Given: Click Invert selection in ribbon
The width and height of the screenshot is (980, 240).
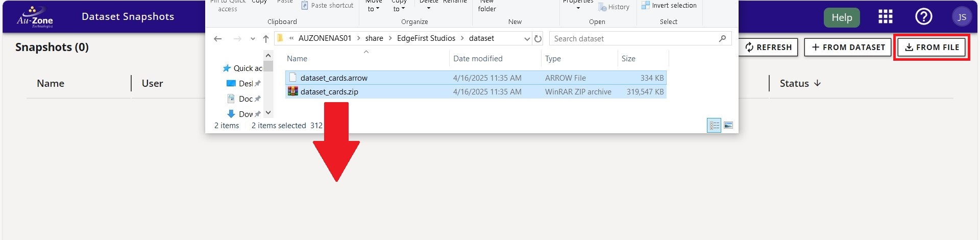Looking at the screenshot, I should point(669,6).
